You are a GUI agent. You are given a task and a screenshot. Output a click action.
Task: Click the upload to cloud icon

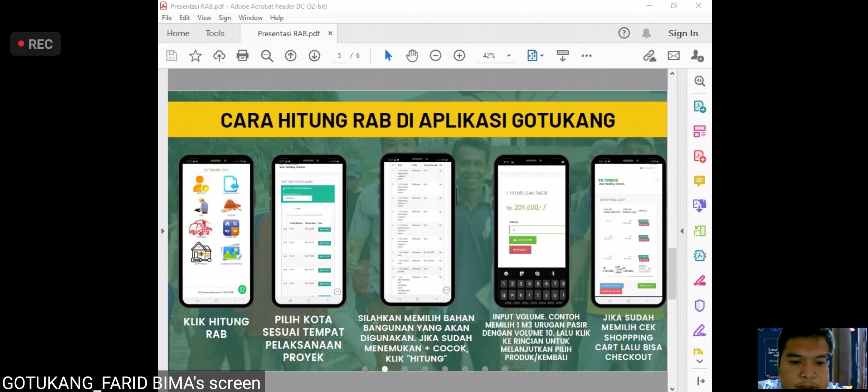pyautogui.click(x=219, y=56)
